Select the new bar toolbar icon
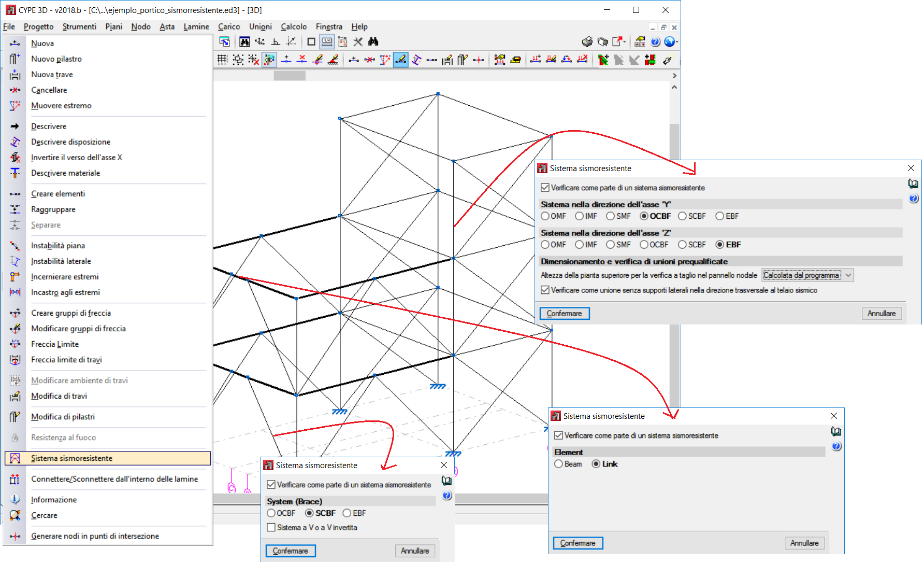The width and height of the screenshot is (924, 564). [354, 60]
